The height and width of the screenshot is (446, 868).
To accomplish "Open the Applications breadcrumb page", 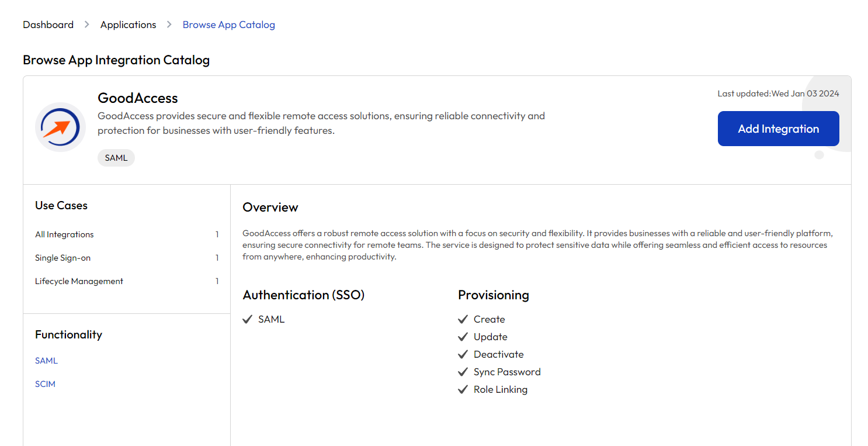I will pyautogui.click(x=128, y=25).
